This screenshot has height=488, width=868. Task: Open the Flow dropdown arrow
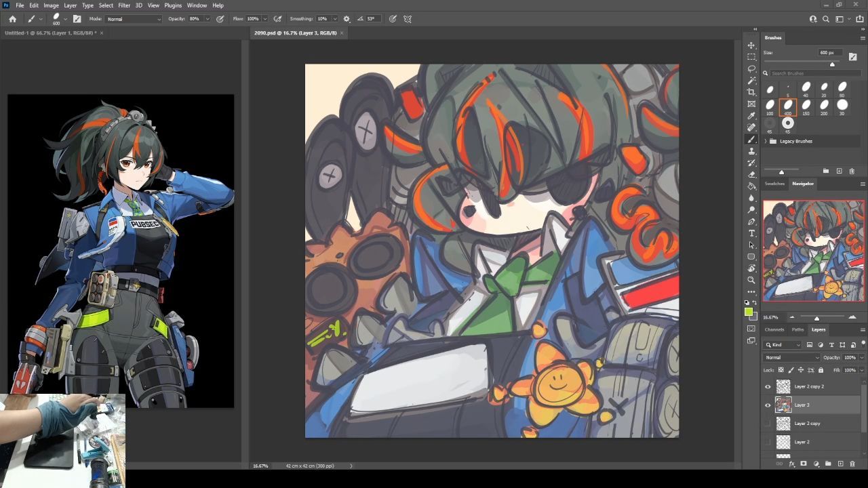tap(264, 19)
